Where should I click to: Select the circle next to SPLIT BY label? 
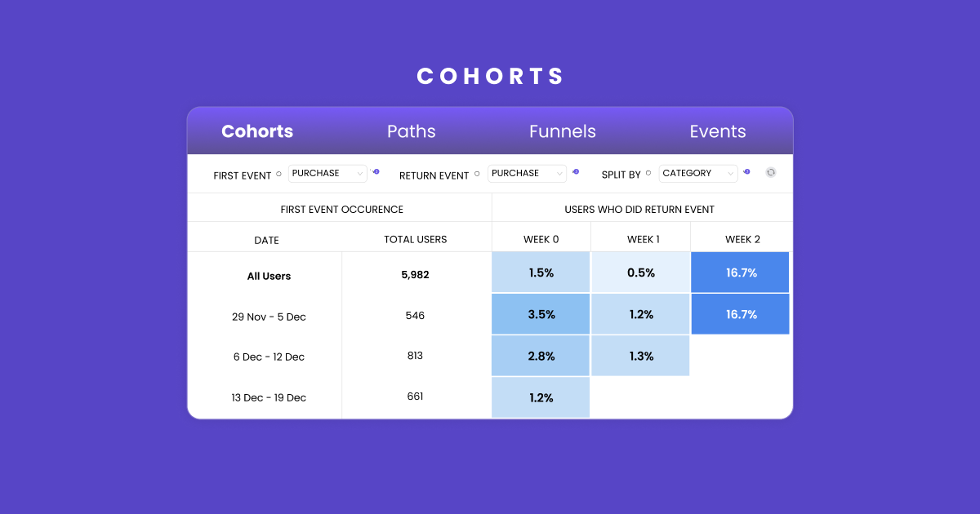(648, 173)
